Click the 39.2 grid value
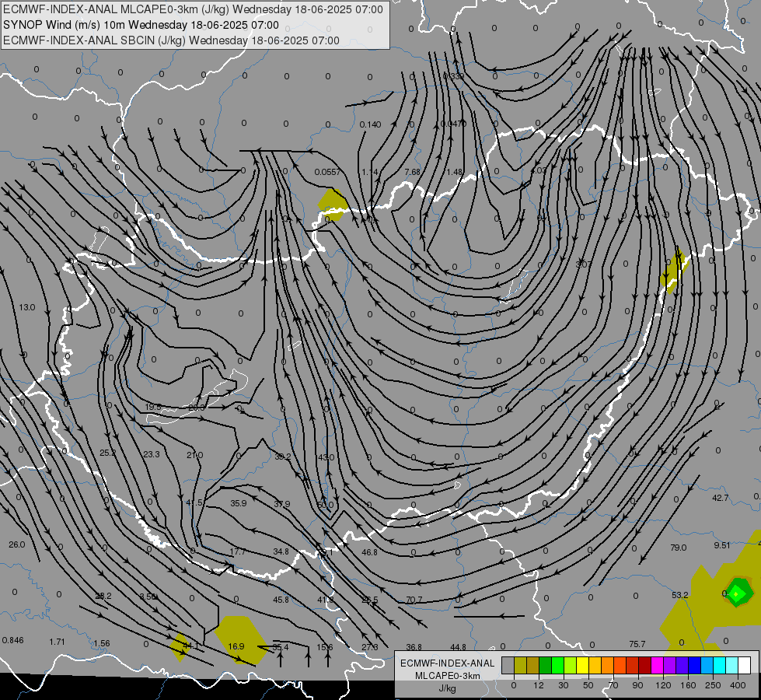This screenshot has width=761, height=700. (x=282, y=457)
